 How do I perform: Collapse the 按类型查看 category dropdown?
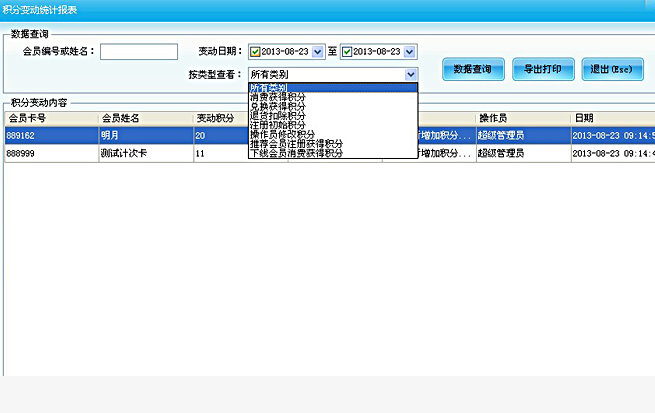pos(410,74)
